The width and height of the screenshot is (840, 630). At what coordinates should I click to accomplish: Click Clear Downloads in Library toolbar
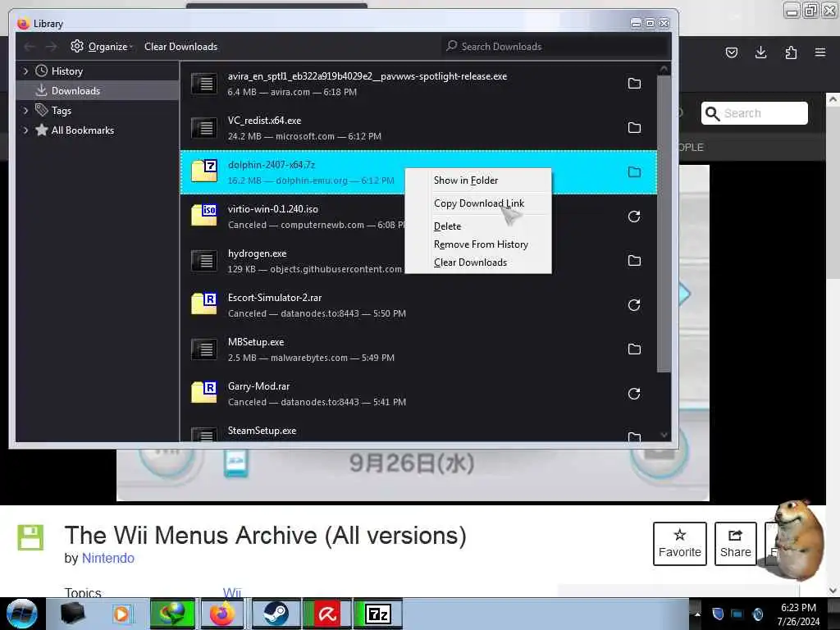(x=181, y=47)
